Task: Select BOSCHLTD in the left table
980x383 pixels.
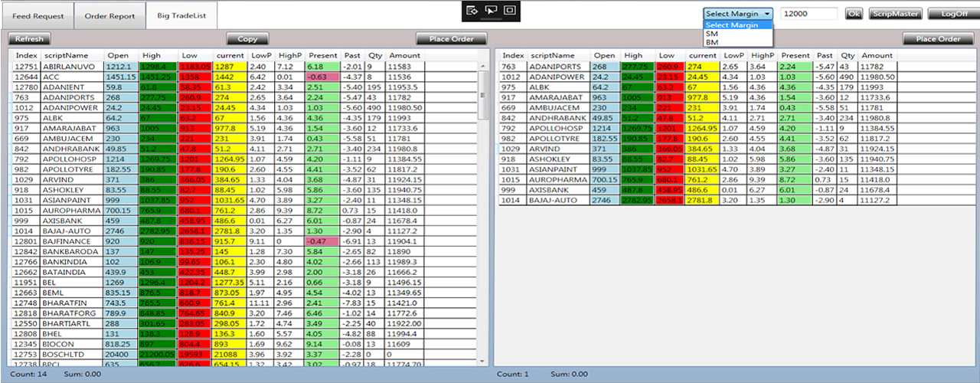Action: click(243, 354)
